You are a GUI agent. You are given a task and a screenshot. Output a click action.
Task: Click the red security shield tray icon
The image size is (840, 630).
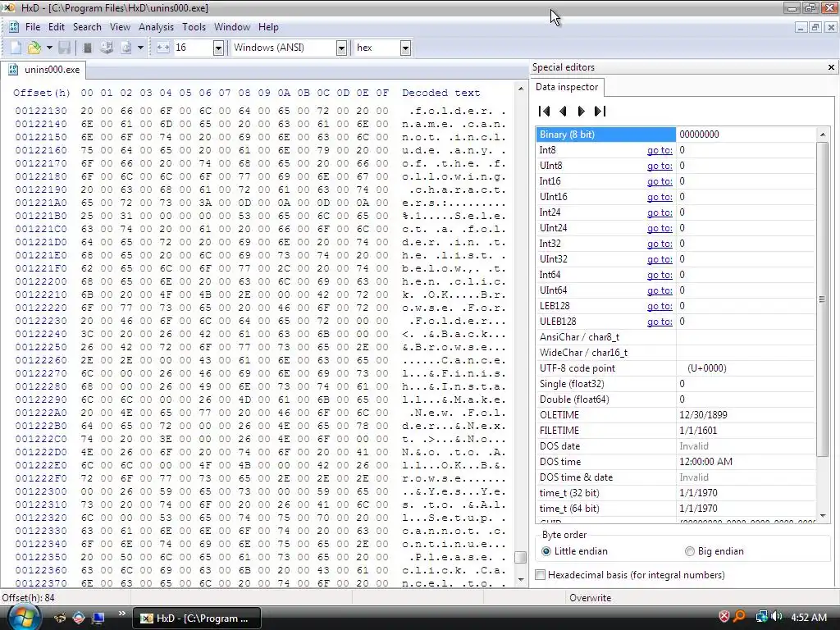tap(724, 617)
